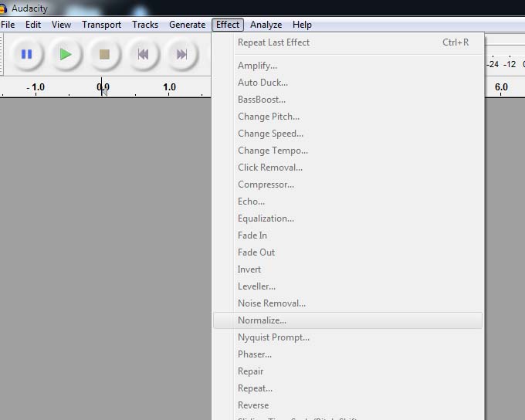The width and height of the screenshot is (525, 420).
Task: Apply Reverse effect
Action: pos(348,405)
